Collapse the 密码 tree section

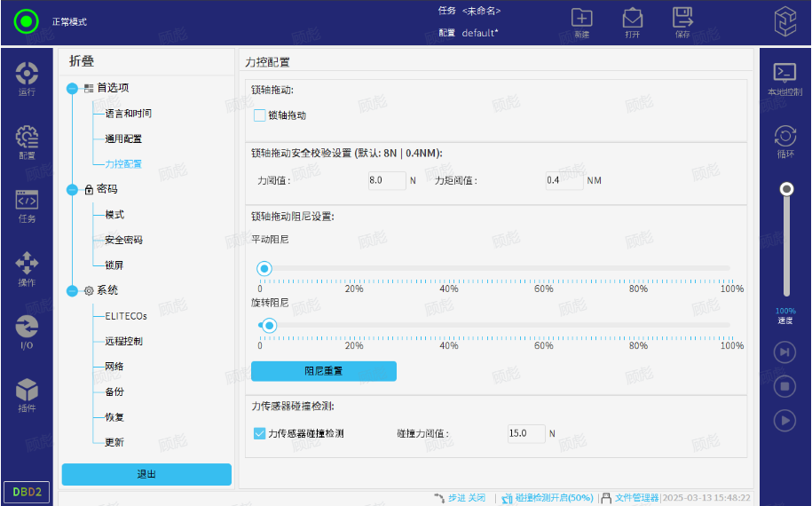73,189
